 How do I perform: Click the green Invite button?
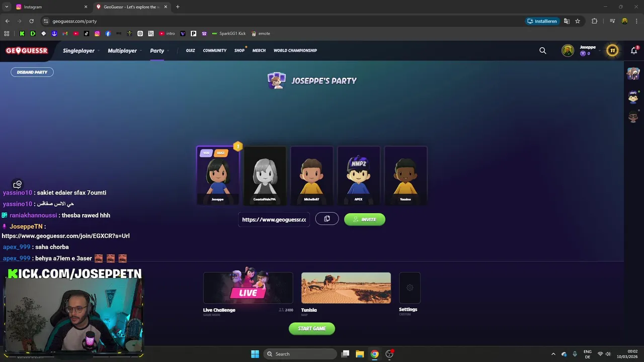pos(365,219)
